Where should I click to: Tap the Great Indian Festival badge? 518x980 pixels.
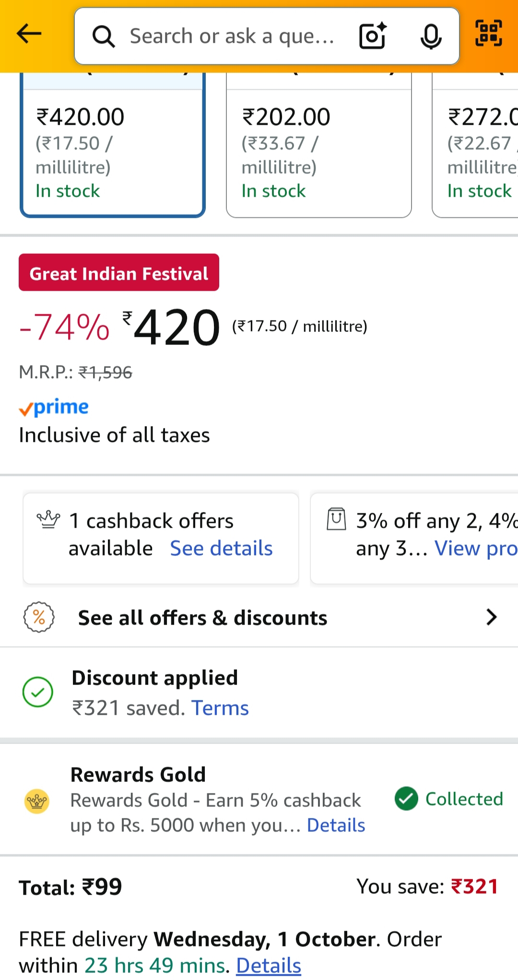coord(119,272)
